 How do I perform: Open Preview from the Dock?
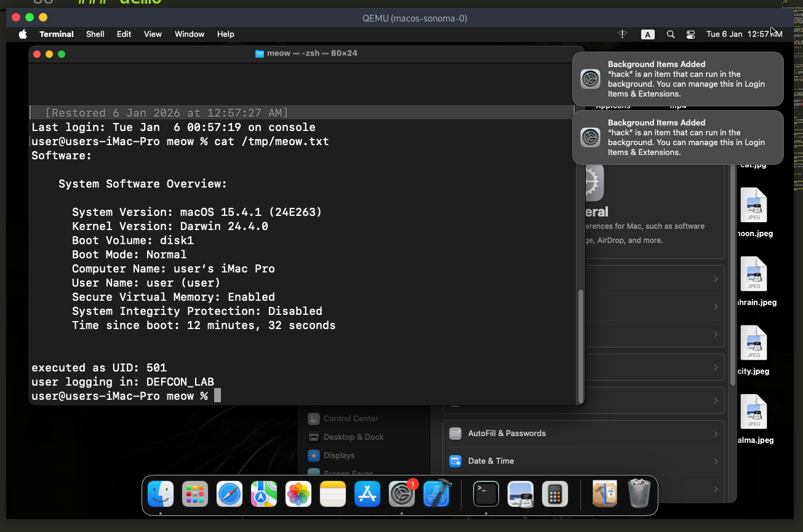pyautogui.click(x=520, y=494)
